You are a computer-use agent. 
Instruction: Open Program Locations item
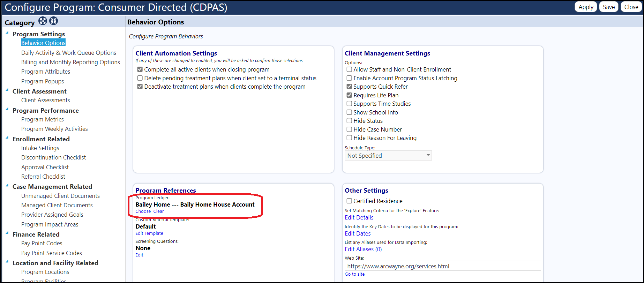point(45,272)
